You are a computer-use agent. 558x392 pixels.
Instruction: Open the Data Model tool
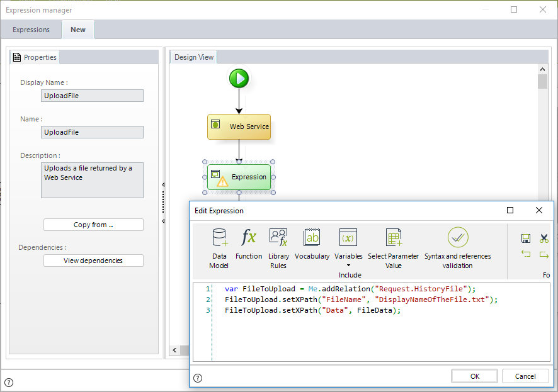click(219, 249)
